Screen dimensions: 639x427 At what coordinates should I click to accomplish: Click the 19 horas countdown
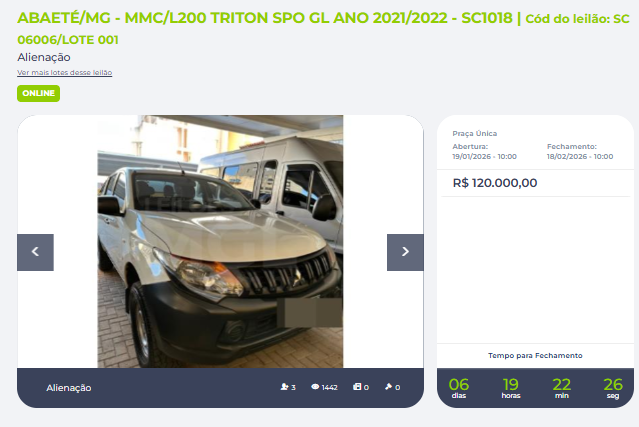[x=511, y=388]
